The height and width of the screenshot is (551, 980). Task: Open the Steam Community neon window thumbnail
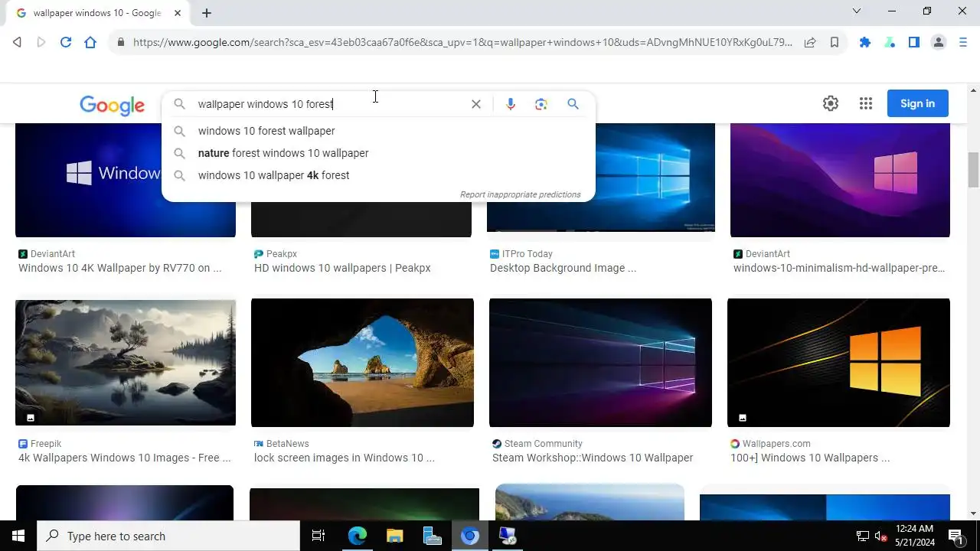[600, 363]
